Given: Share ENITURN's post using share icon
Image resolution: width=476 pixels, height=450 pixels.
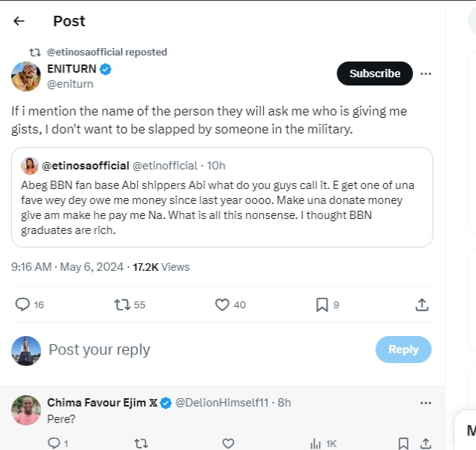Looking at the screenshot, I should click(422, 304).
